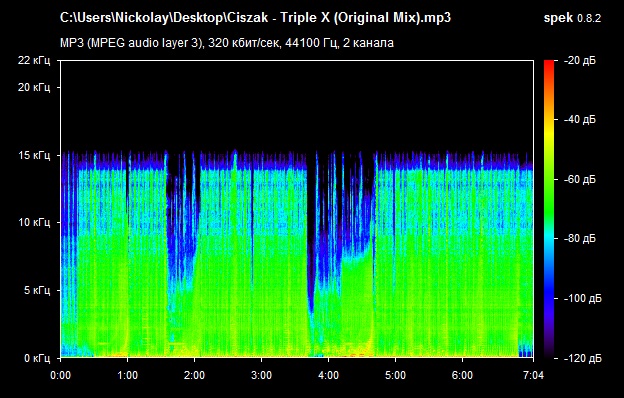Click the spek 0.8.2 version label

coord(572,18)
